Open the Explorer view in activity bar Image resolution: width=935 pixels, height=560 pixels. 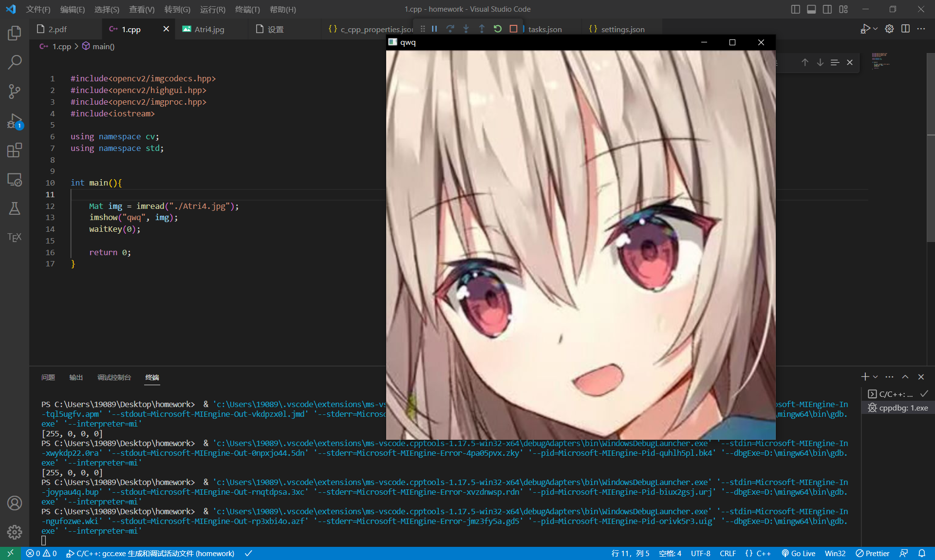tap(15, 33)
